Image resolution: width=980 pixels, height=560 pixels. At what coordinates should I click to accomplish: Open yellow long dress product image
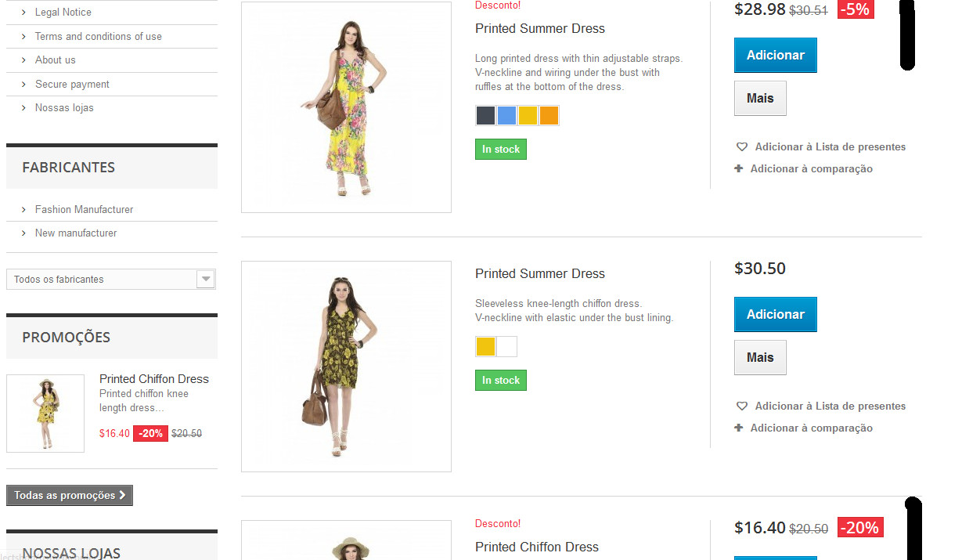(x=346, y=107)
